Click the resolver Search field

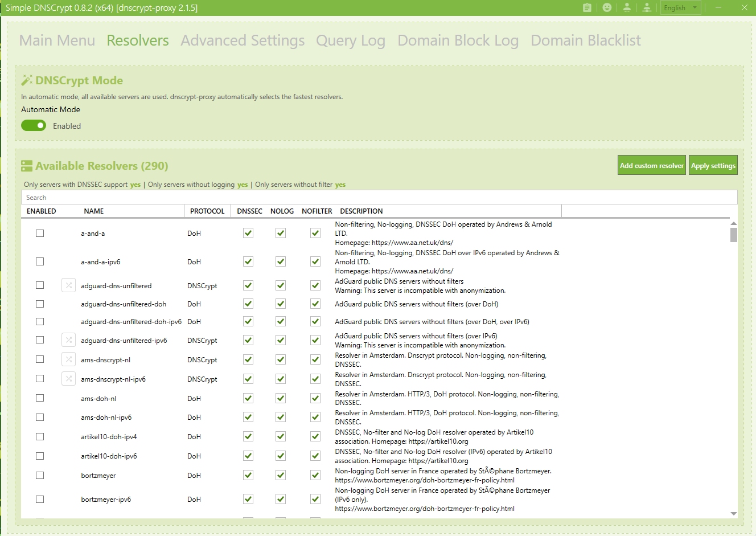[379, 198]
